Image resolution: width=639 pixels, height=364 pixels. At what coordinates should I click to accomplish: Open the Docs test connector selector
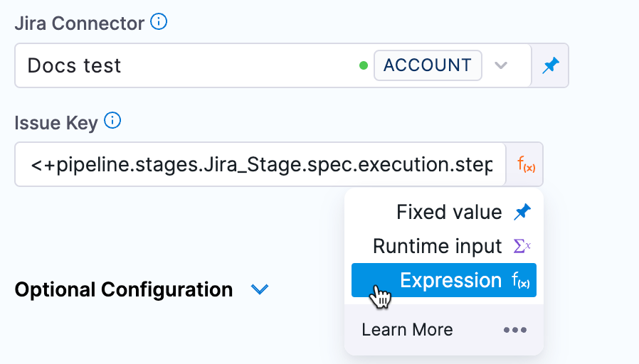[185, 66]
